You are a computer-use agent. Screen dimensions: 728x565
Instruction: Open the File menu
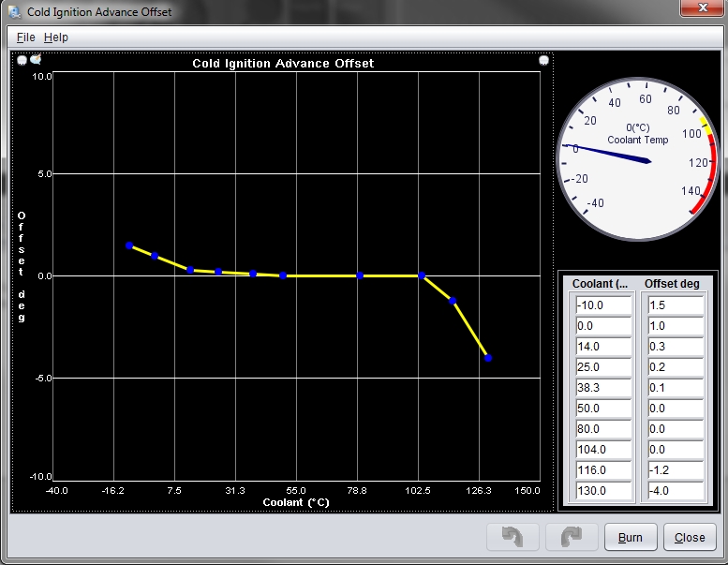(x=25, y=37)
